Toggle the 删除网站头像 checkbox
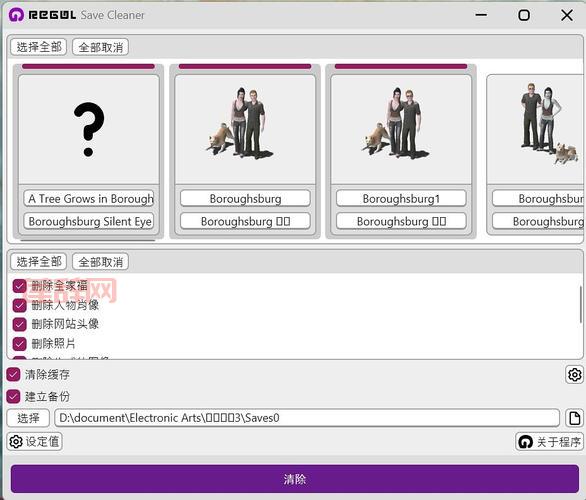 coord(19,324)
